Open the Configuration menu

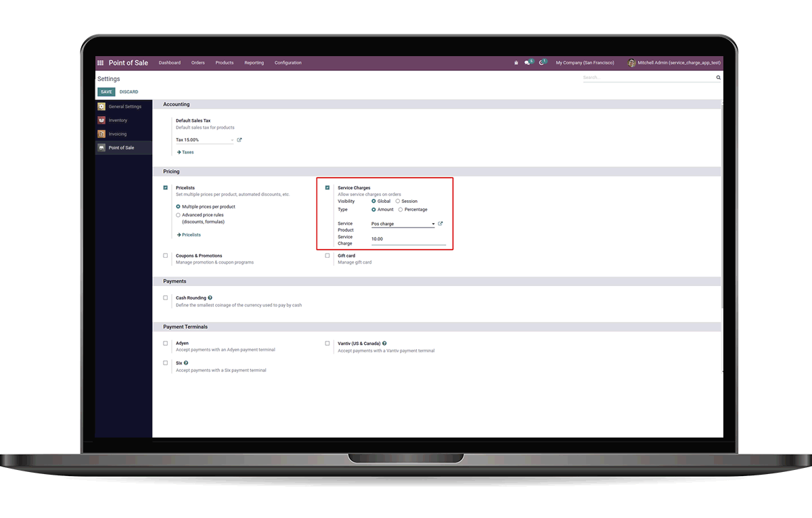[x=288, y=63]
